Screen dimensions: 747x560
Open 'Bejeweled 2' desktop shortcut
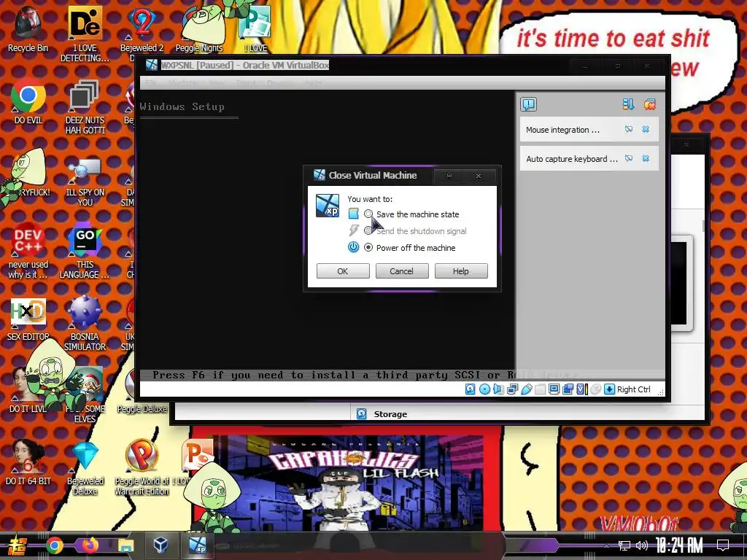(142, 29)
